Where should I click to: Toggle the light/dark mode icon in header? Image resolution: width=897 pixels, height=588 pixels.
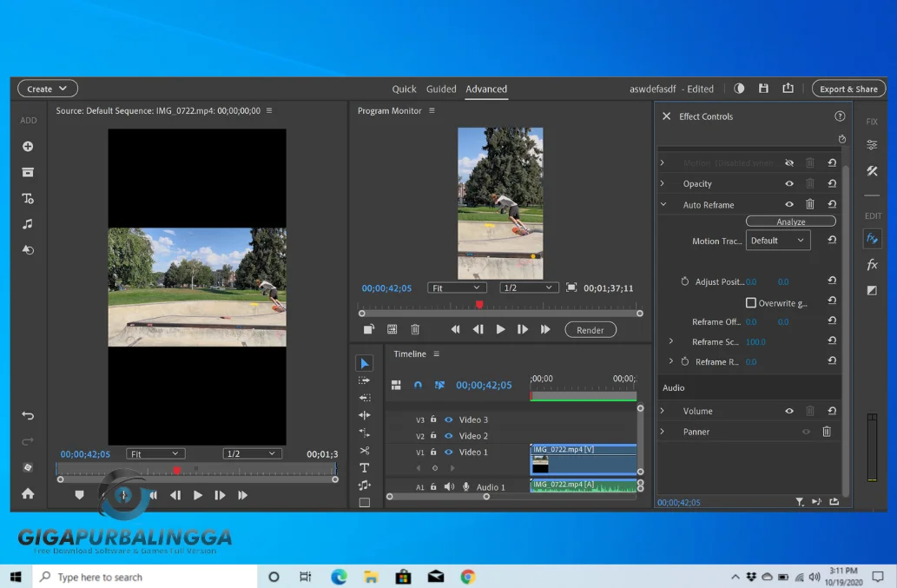coord(739,89)
